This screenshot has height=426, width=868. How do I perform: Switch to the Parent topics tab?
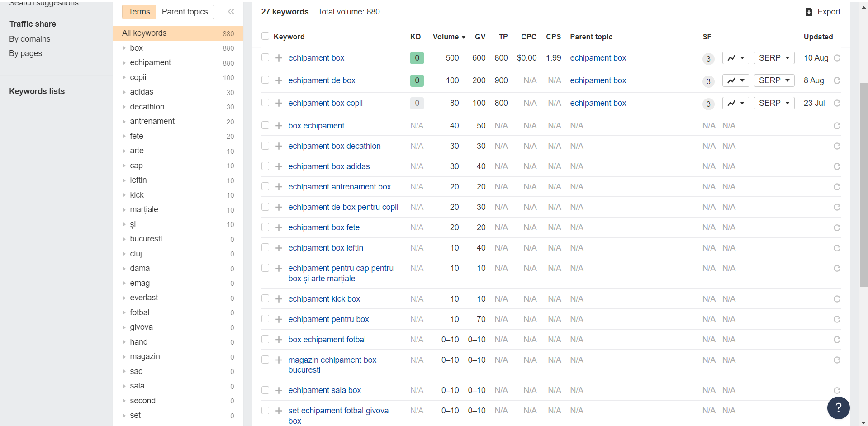click(185, 12)
